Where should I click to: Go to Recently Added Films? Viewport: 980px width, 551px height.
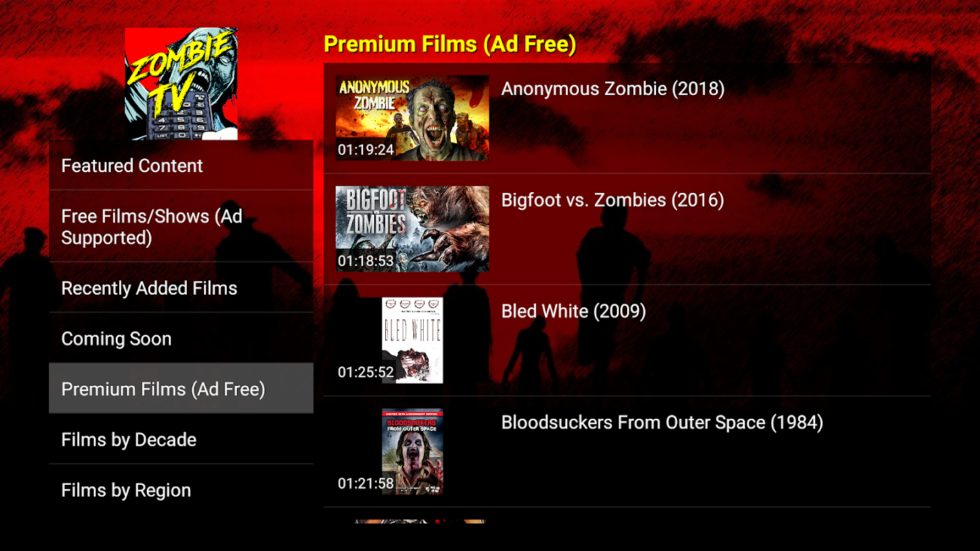[x=181, y=288]
